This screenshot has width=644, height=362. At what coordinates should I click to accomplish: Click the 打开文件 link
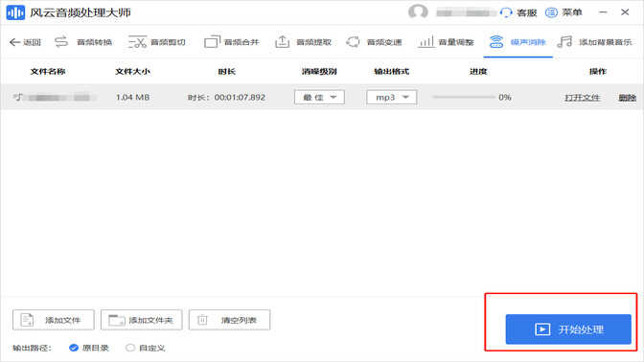click(x=582, y=98)
